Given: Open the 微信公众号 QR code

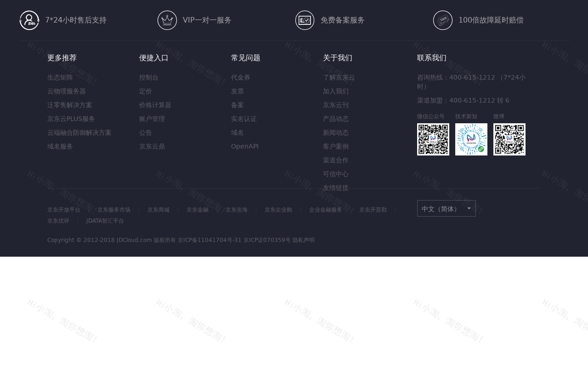Looking at the screenshot, I should 433,139.
